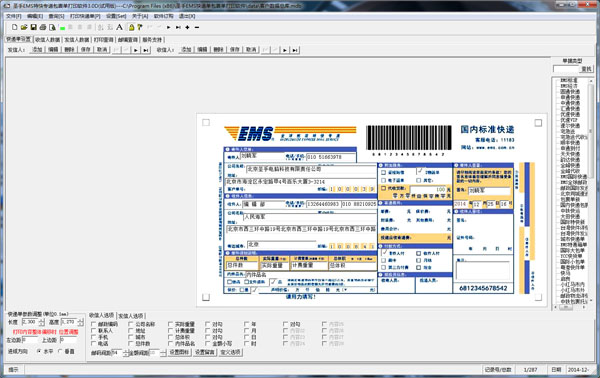The width and height of the screenshot is (600, 378).
Task: Click 保存 button in the 收信人 row
Action: click(235, 50)
